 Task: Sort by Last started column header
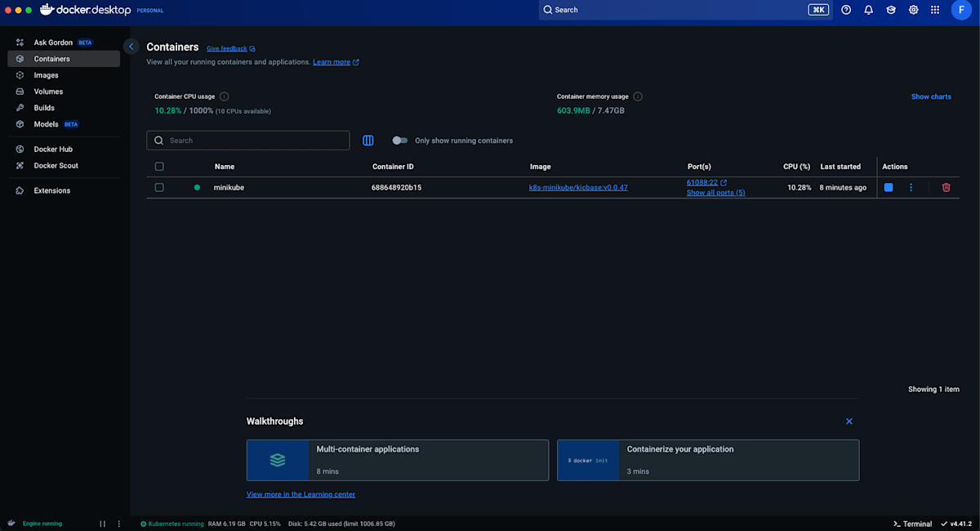pos(840,167)
